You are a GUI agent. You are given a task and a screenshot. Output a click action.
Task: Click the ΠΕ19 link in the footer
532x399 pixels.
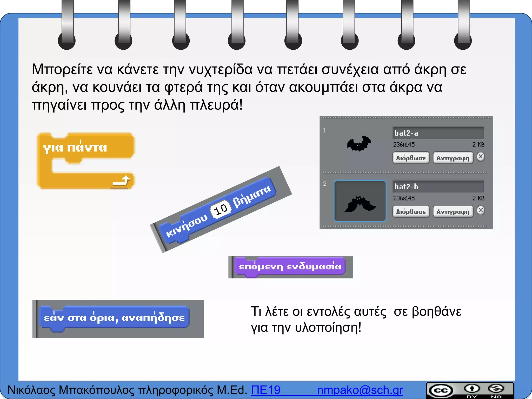click(x=266, y=390)
